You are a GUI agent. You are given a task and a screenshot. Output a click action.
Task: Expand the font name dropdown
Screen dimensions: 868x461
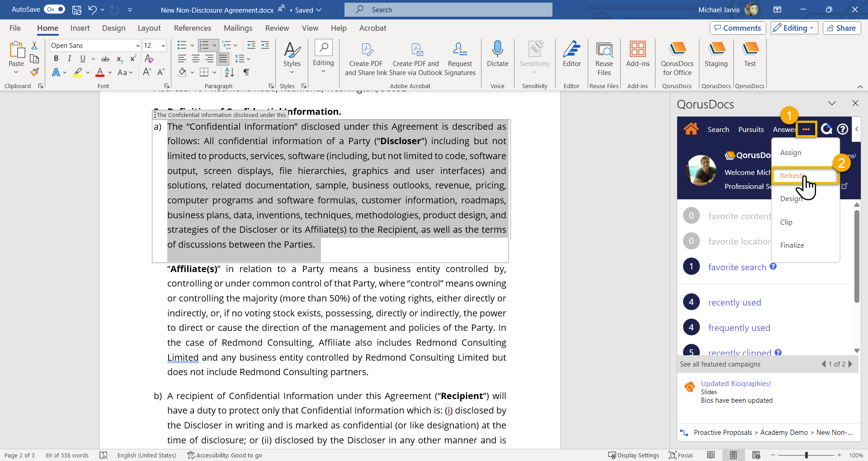138,46
